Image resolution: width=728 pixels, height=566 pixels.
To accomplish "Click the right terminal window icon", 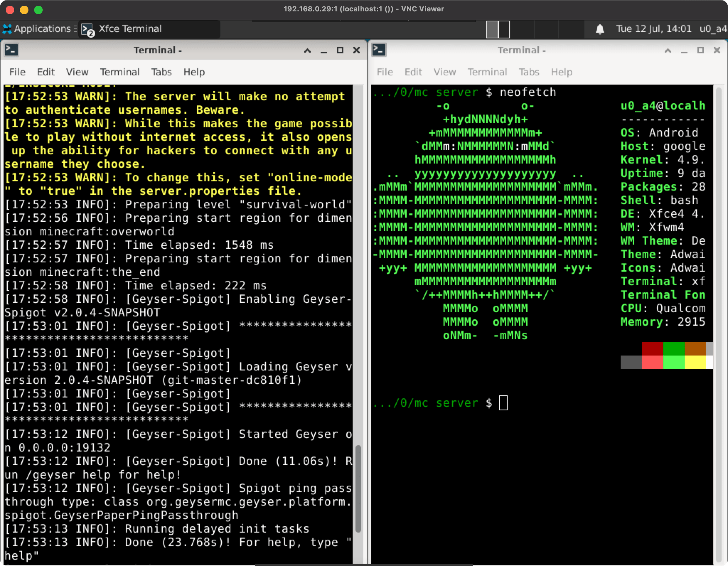I will point(379,50).
